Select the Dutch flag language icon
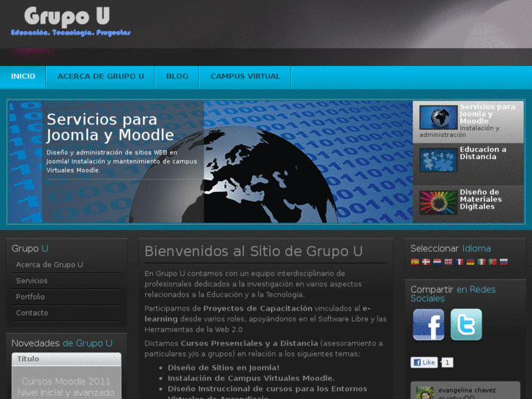Screen dimensions: 532x399 (437, 262)
